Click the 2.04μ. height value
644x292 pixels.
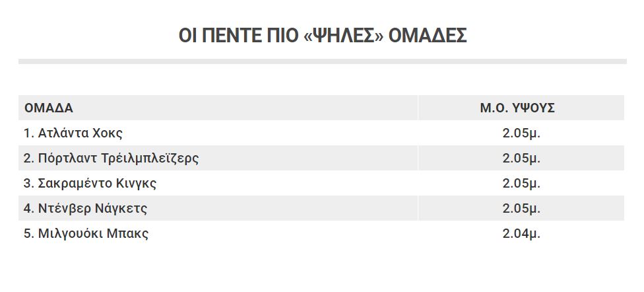click(521, 234)
